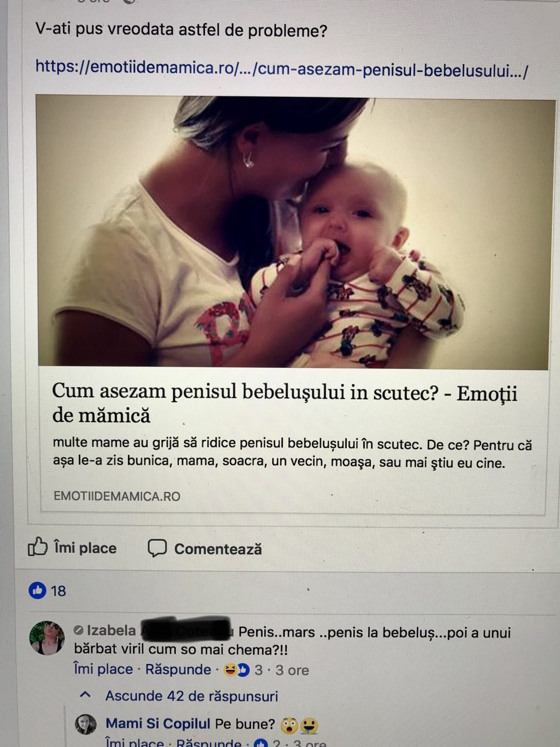Click Îmi place under Izabela's comment
Screen dimensions: 560x747
[103, 669]
